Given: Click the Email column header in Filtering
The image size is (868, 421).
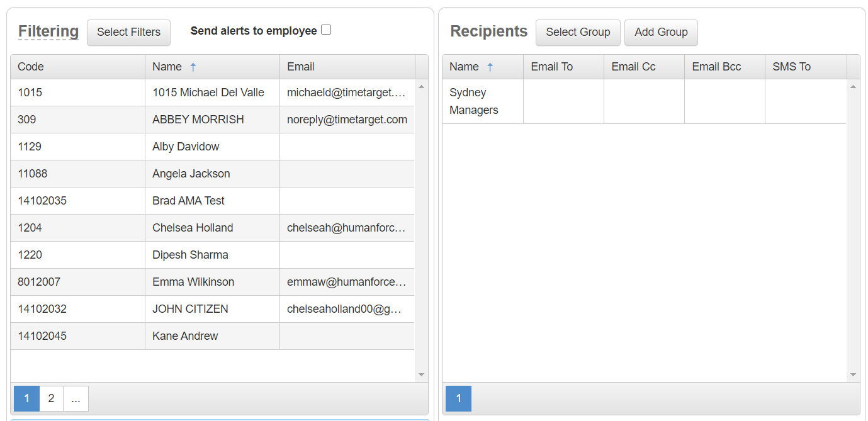Looking at the screenshot, I should (347, 67).
